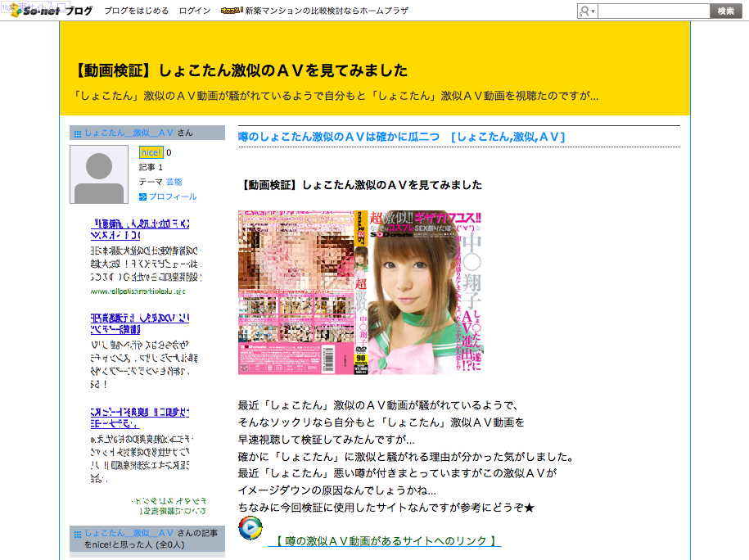Screen dimensions: 749x560
Task: Open the first sidebar ad title link
Action: point(140,229)
